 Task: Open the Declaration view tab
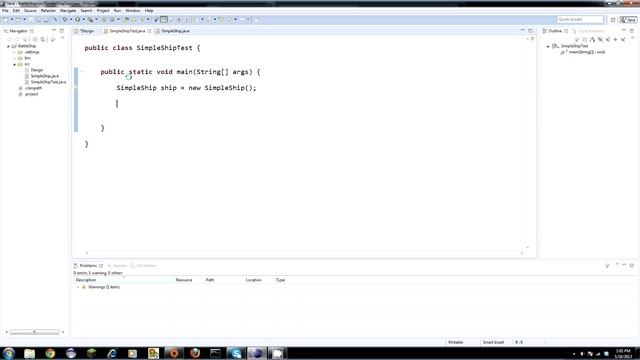144,266
